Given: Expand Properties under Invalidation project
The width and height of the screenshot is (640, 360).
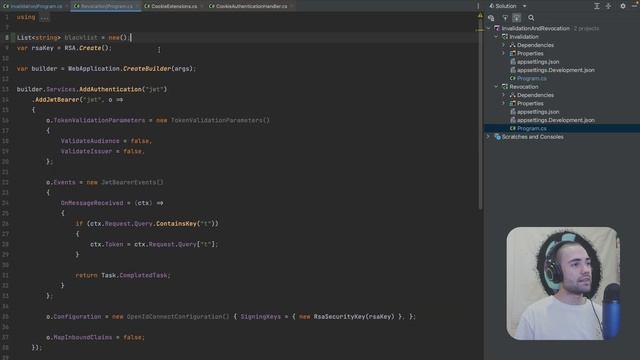Looking at the screenshot, I should click(504, 53).
